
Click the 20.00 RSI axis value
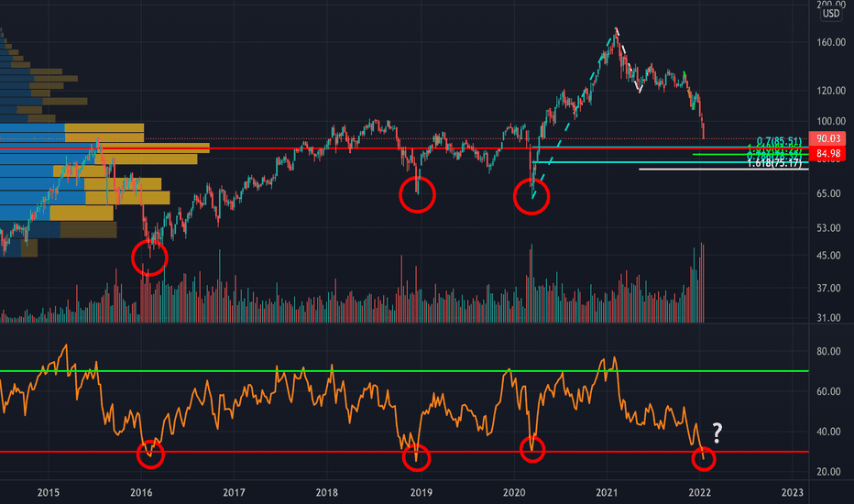828,472
